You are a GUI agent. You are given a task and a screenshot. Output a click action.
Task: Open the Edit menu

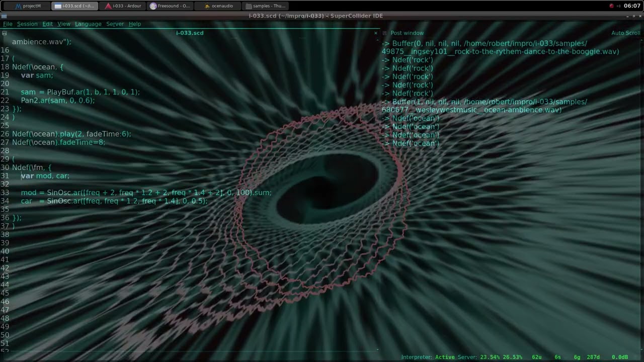[x=47, y=24]
